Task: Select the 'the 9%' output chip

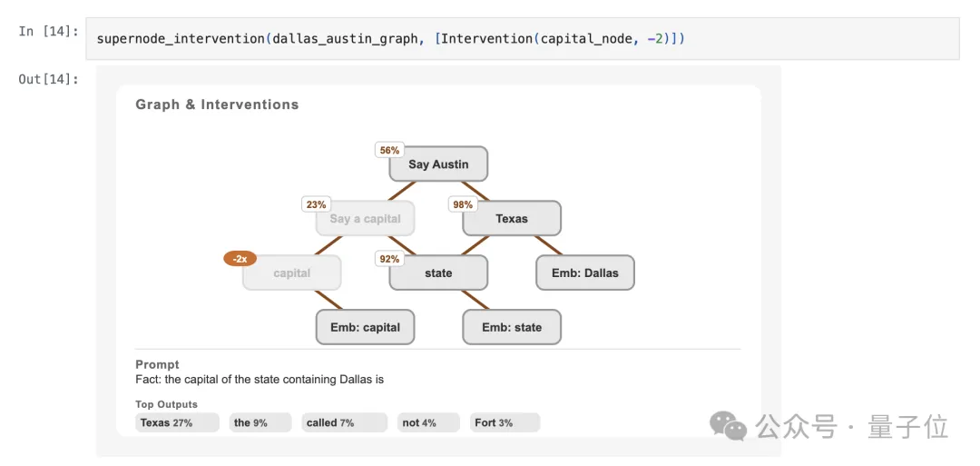Action: [x=260, y=422]
